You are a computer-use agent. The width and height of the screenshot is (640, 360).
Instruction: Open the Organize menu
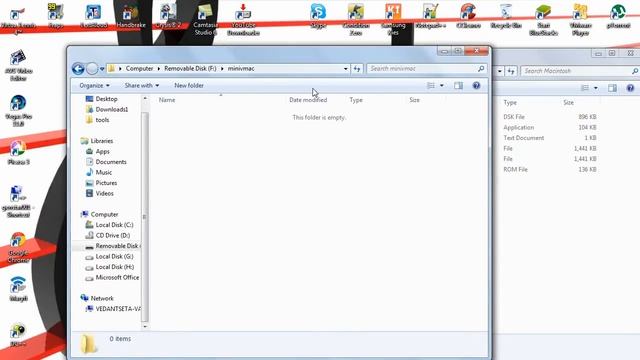coord(94,85)
